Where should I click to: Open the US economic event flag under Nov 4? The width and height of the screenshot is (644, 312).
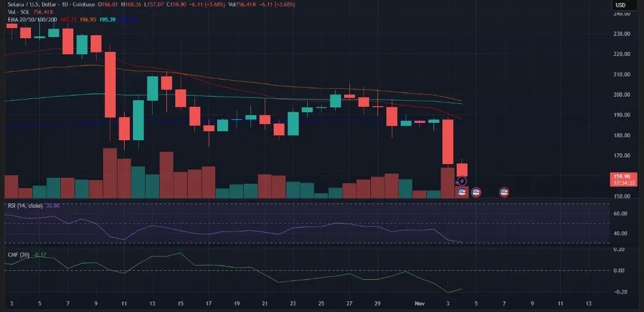coord(462,192)
